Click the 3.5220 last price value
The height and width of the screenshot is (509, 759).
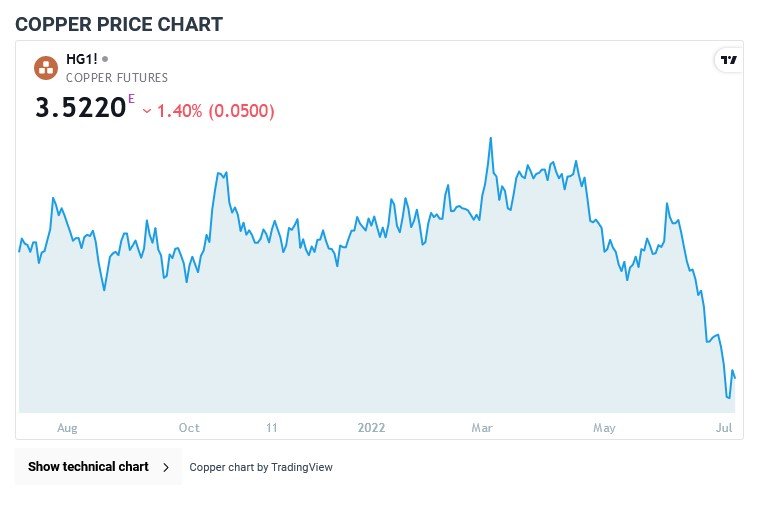[80, 108]
